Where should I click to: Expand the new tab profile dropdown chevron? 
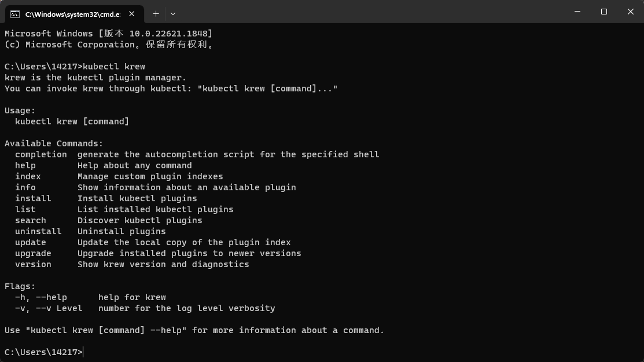click(x=173, y=14)
